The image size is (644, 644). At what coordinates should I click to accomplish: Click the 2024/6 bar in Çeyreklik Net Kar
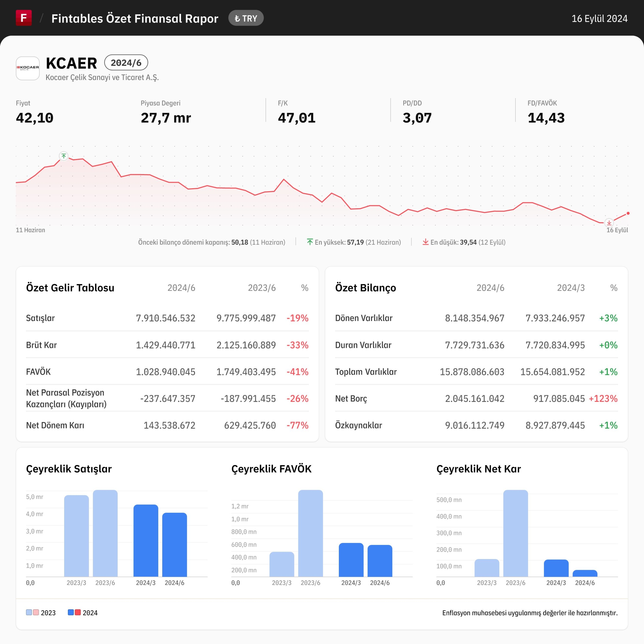(585, 573)
